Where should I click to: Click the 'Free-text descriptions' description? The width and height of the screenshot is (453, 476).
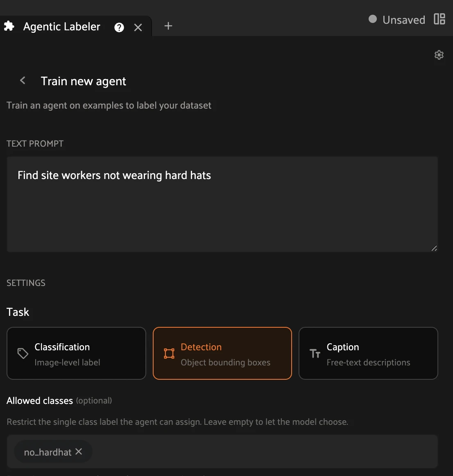coord(368,363)
